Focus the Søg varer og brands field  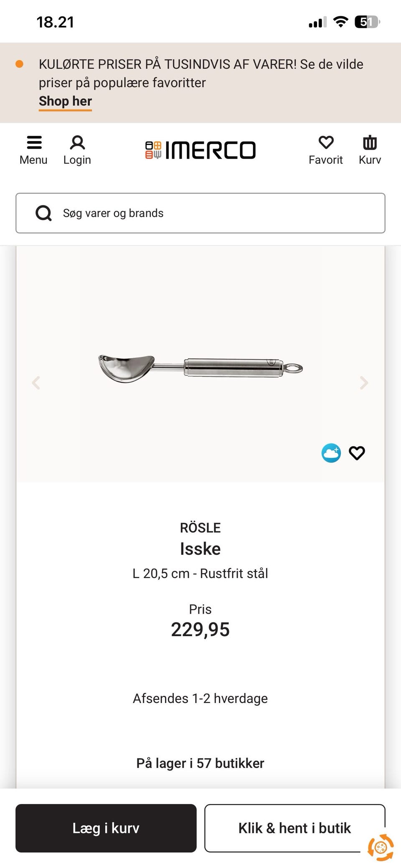(217, 213)
